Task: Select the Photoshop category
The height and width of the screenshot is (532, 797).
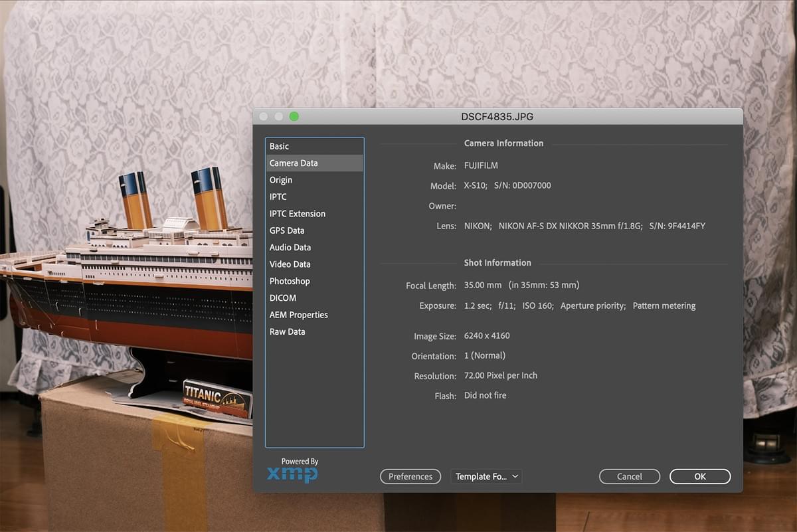Action: [314, 281]
